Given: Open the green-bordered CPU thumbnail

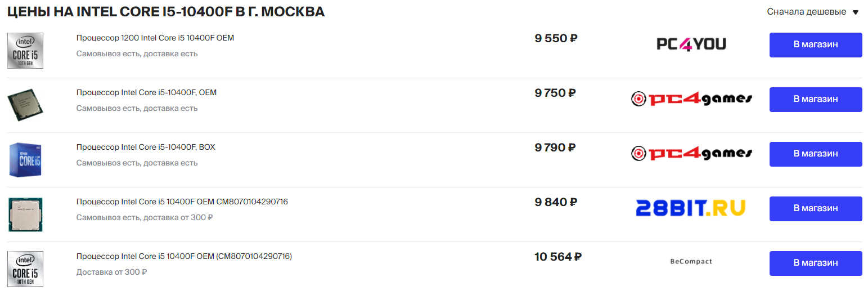Looking at the screenshot, I should [x=25, y=214].
